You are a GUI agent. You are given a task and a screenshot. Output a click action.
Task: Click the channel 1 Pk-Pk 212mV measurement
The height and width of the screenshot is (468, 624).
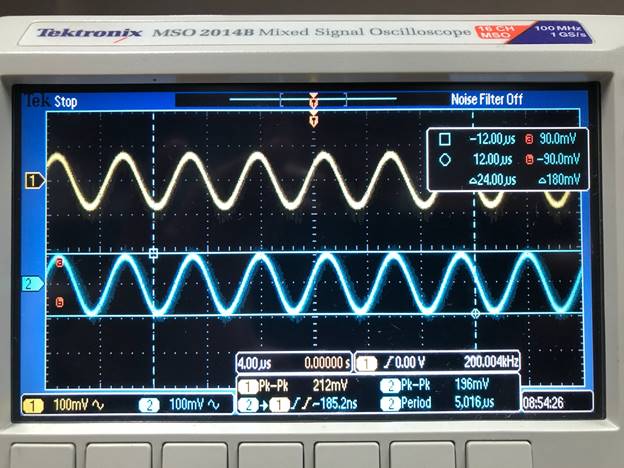click(293, 385)
